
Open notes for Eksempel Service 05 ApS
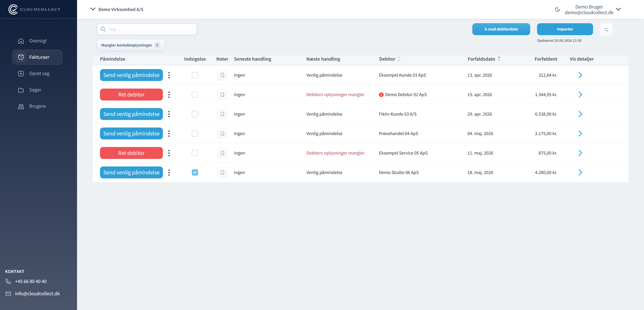[x=222, y=153]
